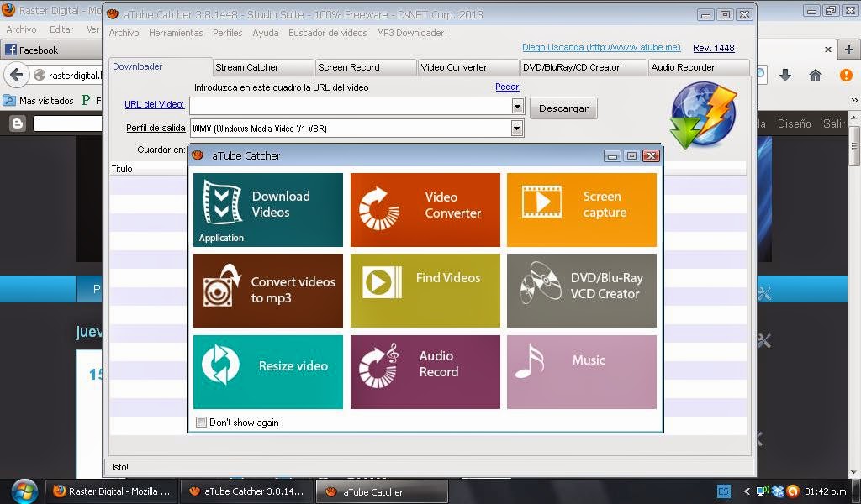The width and height of the screenshot is (861, 504).
Task: Open the MP3 Downloader! menu
Action: coord(412,33)
